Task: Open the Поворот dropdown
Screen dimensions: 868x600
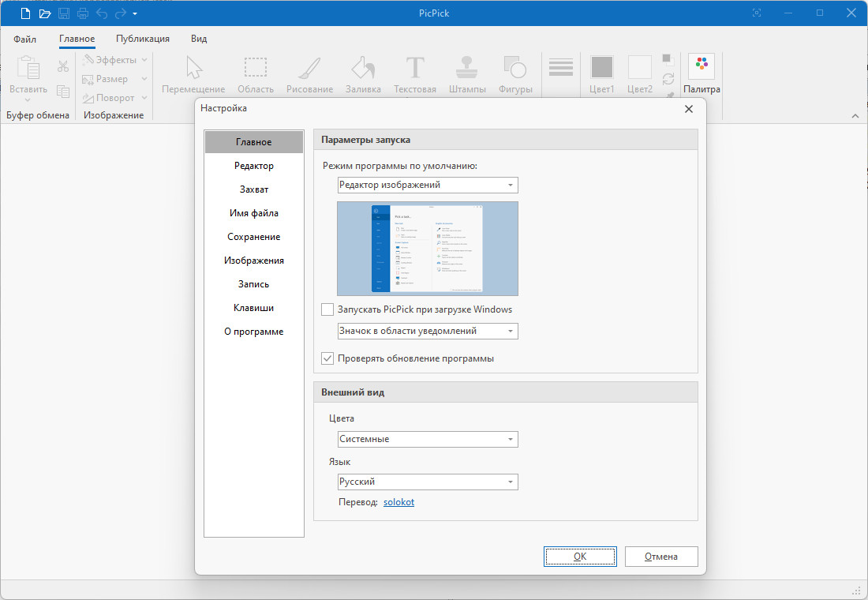Action: 114,98
